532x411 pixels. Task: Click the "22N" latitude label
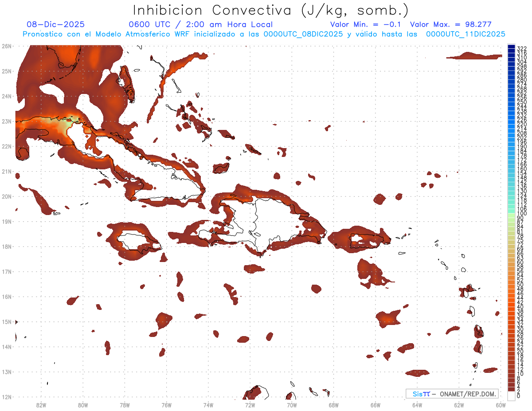[x=7, y=146]
